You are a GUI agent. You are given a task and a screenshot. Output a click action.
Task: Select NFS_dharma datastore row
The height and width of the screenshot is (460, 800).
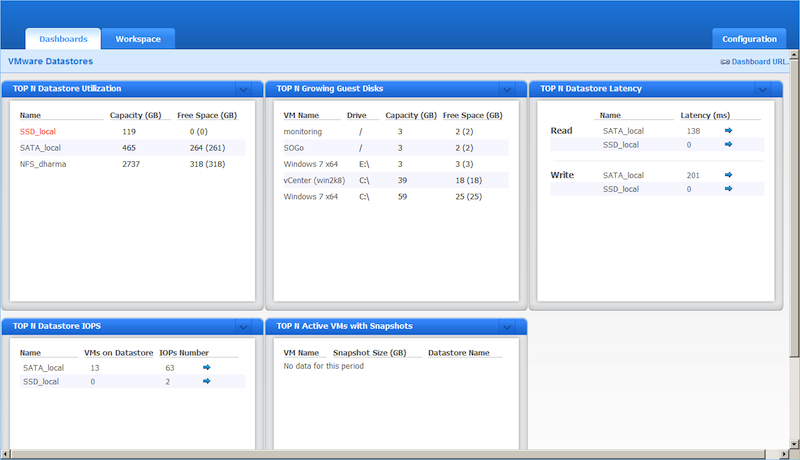click(132, 164)
